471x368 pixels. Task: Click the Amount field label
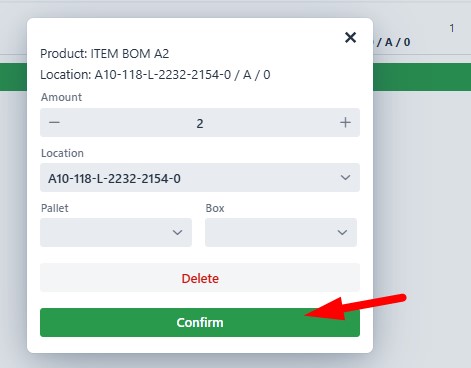click(61, 97)
